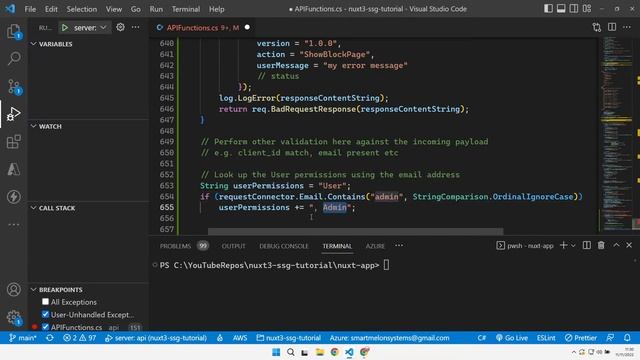Open the Search view in activity bar
Screen dimensions: 640x360
tap(14, 58)
